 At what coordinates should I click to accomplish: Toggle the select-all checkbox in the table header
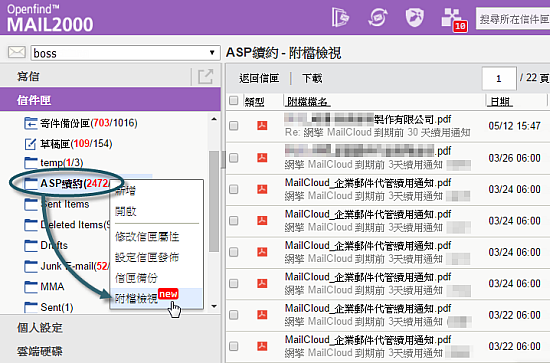[234, 101]
